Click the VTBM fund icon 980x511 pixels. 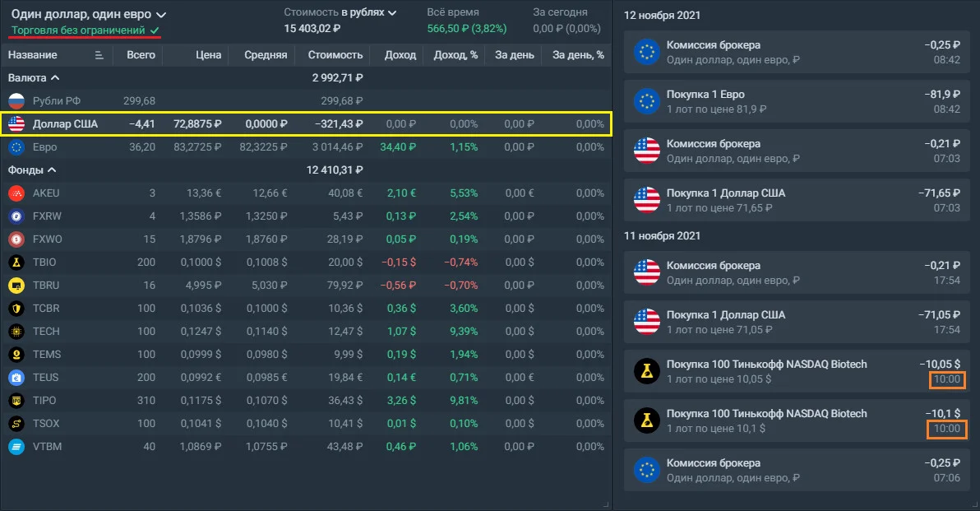click(16, 447)
